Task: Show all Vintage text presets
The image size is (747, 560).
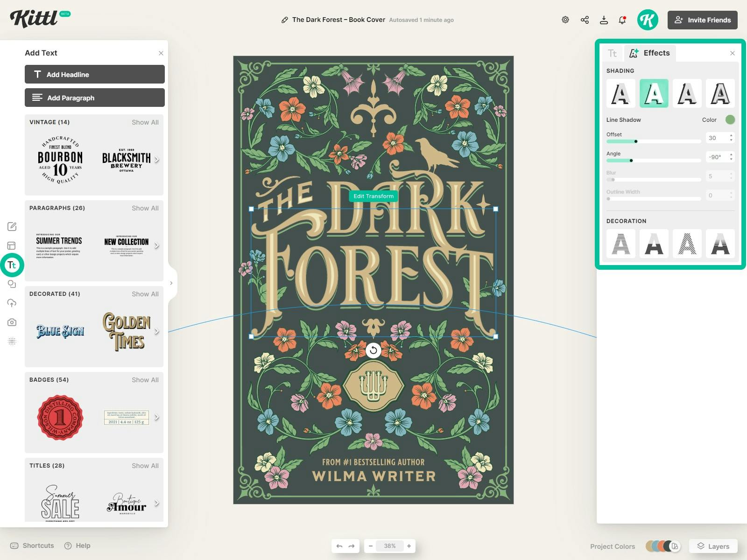Action: click(x=145, y=122)
